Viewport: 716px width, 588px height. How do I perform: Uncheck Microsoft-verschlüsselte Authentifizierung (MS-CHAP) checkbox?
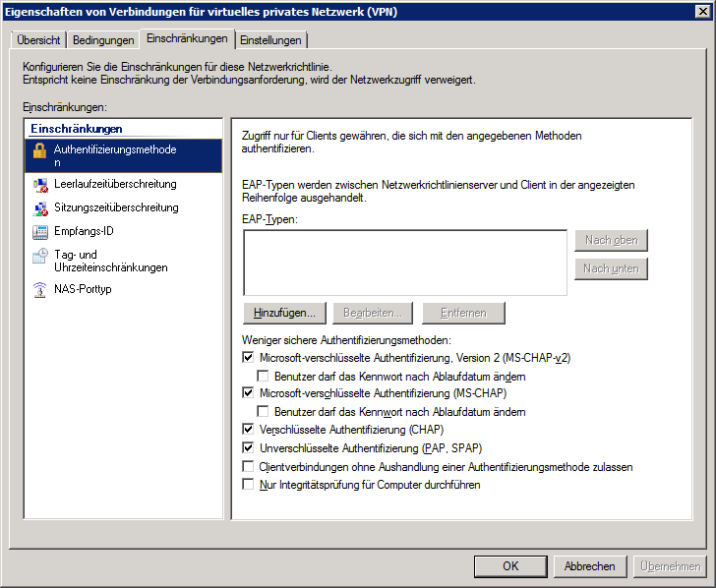pos(247,393)
